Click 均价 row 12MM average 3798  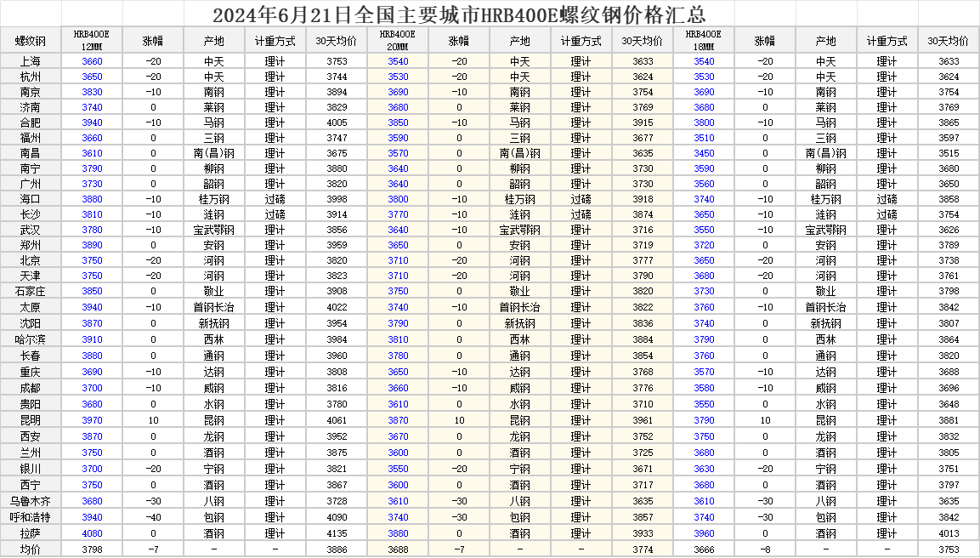[92, 549]
